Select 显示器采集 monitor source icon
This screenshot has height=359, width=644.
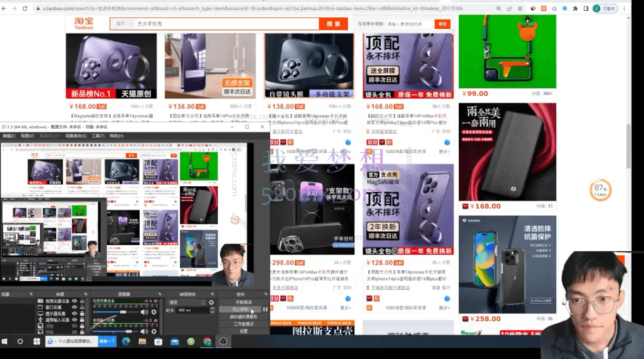[x=40, y=314]
